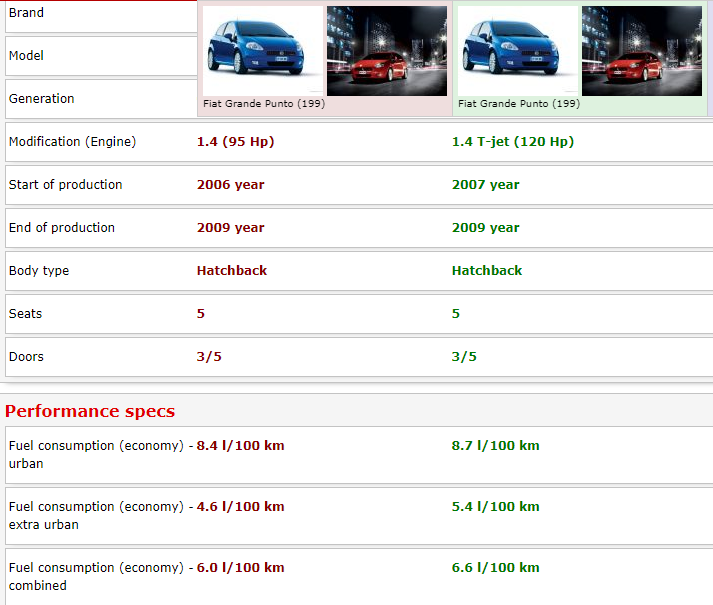Screen dimensions: 713x605
Task: Click the 2006 year start of production value
Action: [231, 185]
